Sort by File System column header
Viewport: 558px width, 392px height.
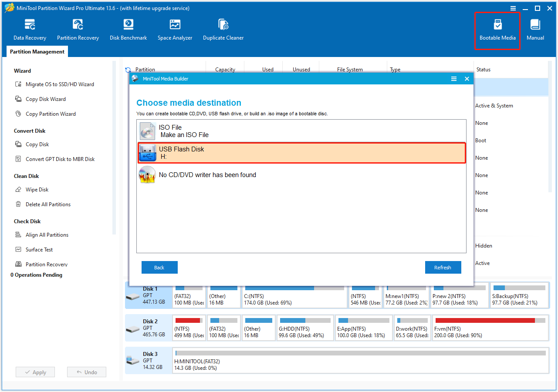(350, 70)
